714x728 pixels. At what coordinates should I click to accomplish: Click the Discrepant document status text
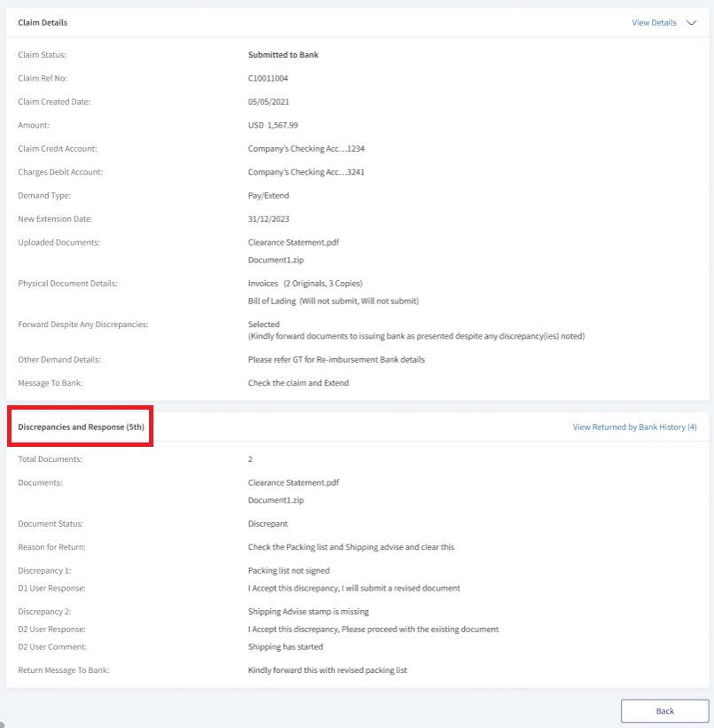click(268, 524)
